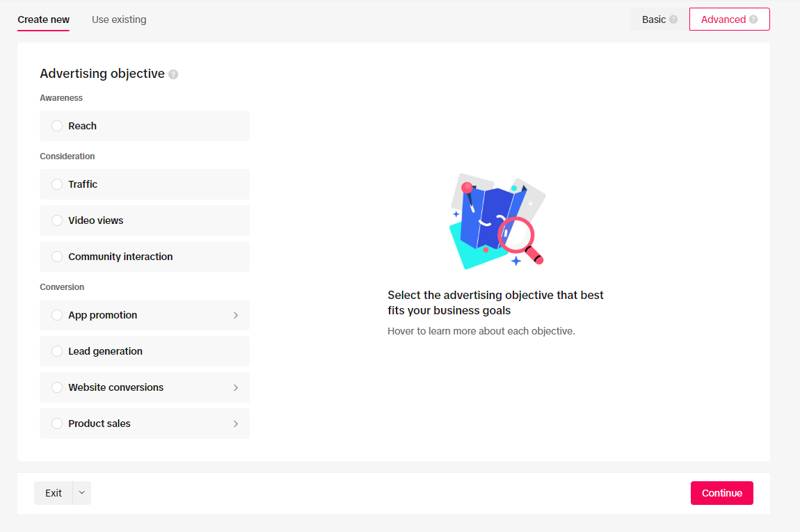Select Community interaction objective
Image resolution: width=800 pixels, height=532 pixels.
(57, 257)
